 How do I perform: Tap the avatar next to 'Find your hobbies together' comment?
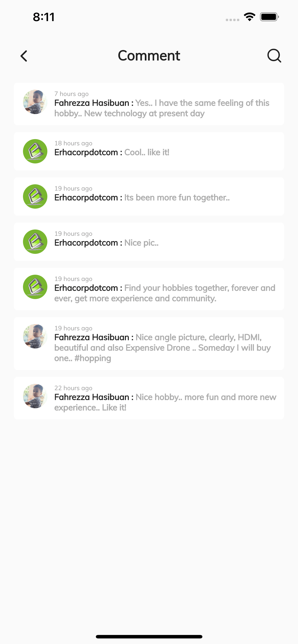(x=35, y=287)
